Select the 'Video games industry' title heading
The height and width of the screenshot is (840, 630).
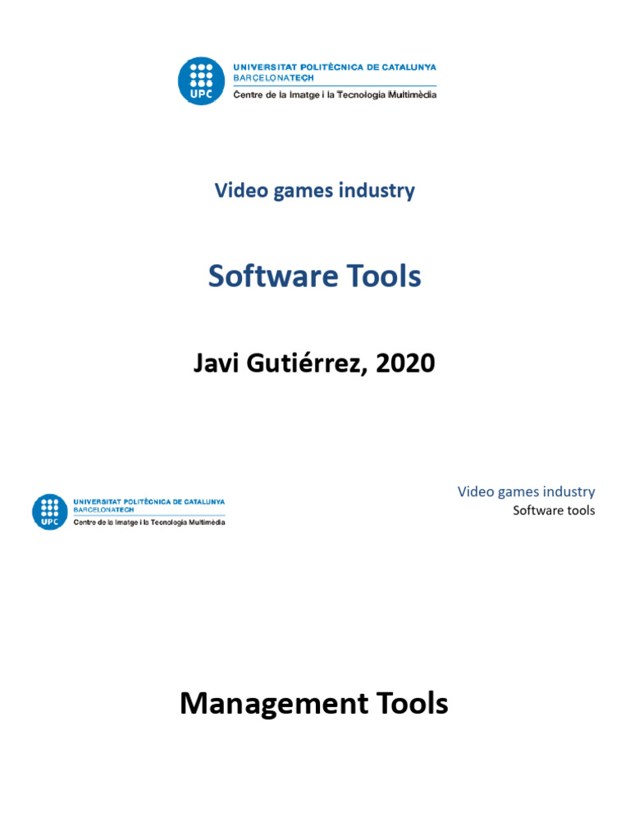point(314,190)
